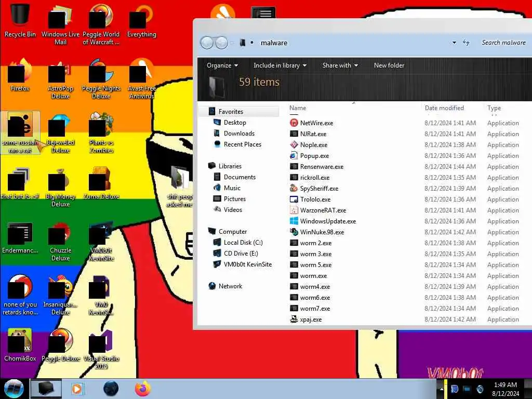Select the WarzoneRAT.exe file
The height and width of the screenshot is (399, 532).
(x=323, y=210)
